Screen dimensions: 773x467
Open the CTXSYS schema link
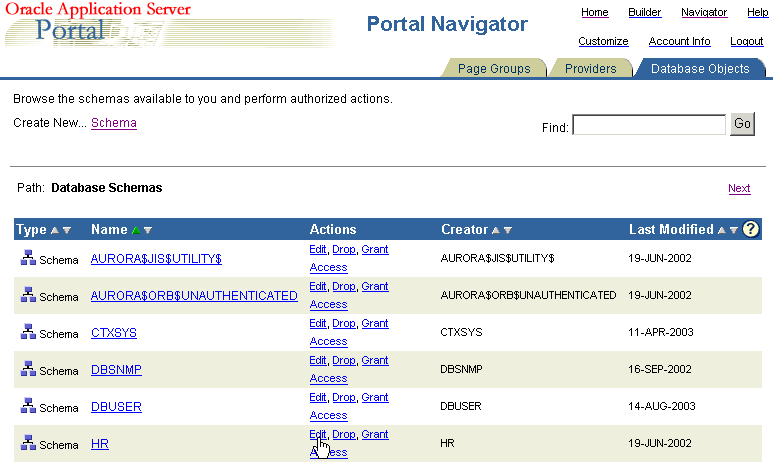click(x=114, y=333)
